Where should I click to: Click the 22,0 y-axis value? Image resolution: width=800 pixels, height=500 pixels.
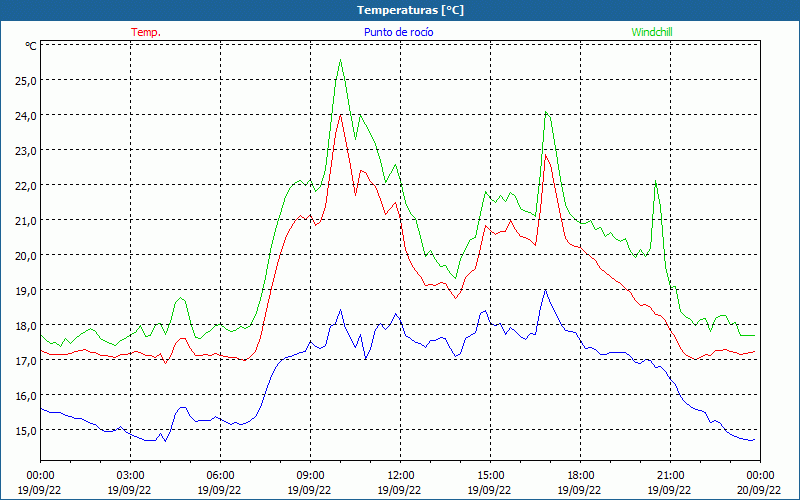tap(27, 186)
